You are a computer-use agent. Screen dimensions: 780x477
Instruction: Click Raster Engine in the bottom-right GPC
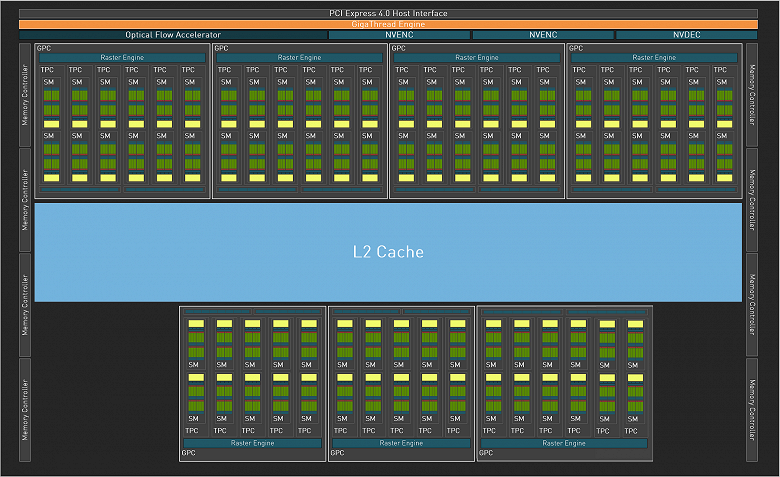pos(564,442)
